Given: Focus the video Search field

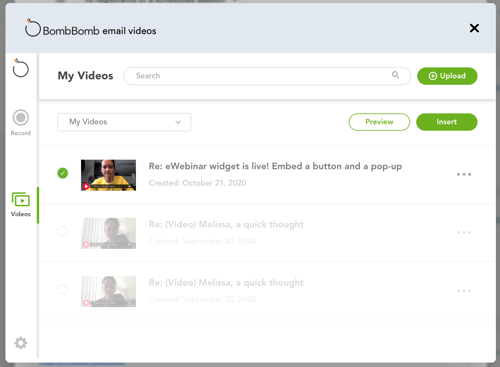Looking at the screenshot, I should [x=267, y=76].
